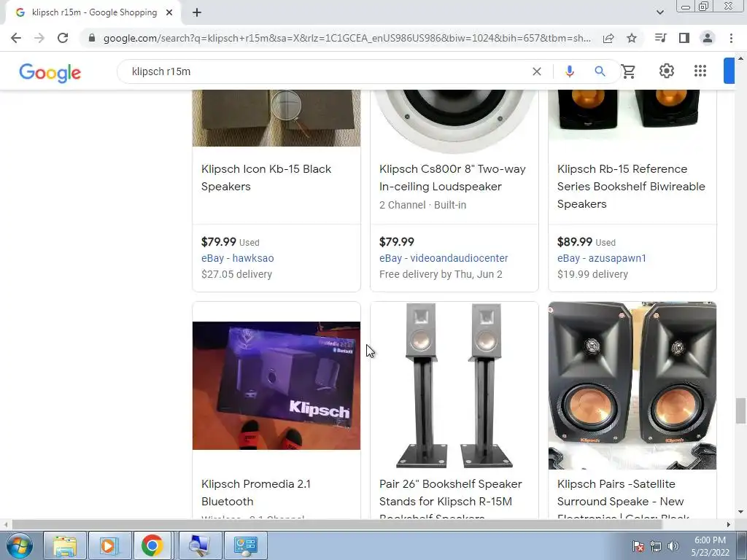The image size is (747, 560).
Task: Switch to Chrome in taskbar
Action: (152, 545)
